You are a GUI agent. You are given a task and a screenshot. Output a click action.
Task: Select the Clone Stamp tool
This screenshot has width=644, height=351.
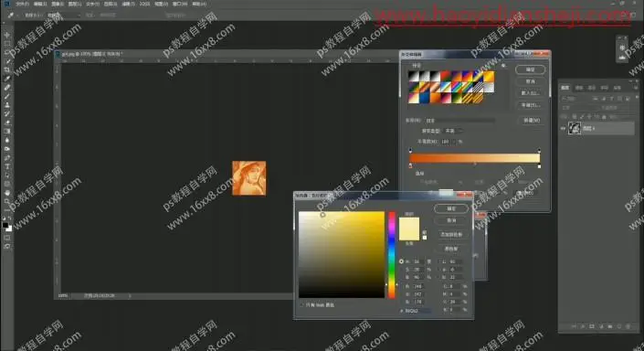pyautogui.click(x=7, y=105)
